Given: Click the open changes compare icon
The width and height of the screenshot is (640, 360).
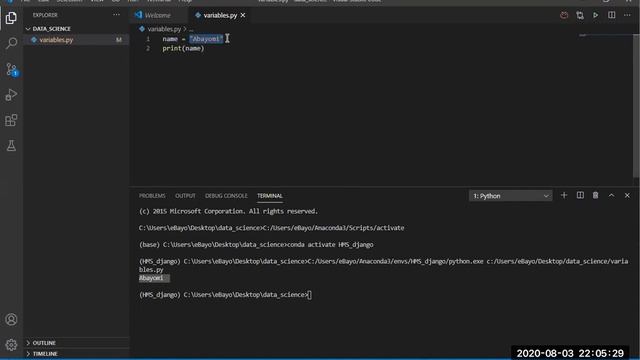Looking at the screenshot, I should tap(580, 16).
